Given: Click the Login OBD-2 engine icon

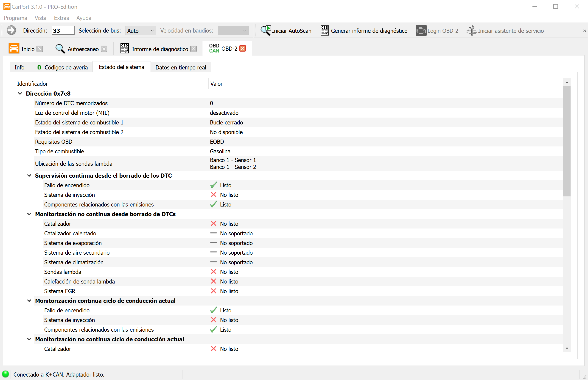Looking at the screenshot, I should tap(420, 31).
